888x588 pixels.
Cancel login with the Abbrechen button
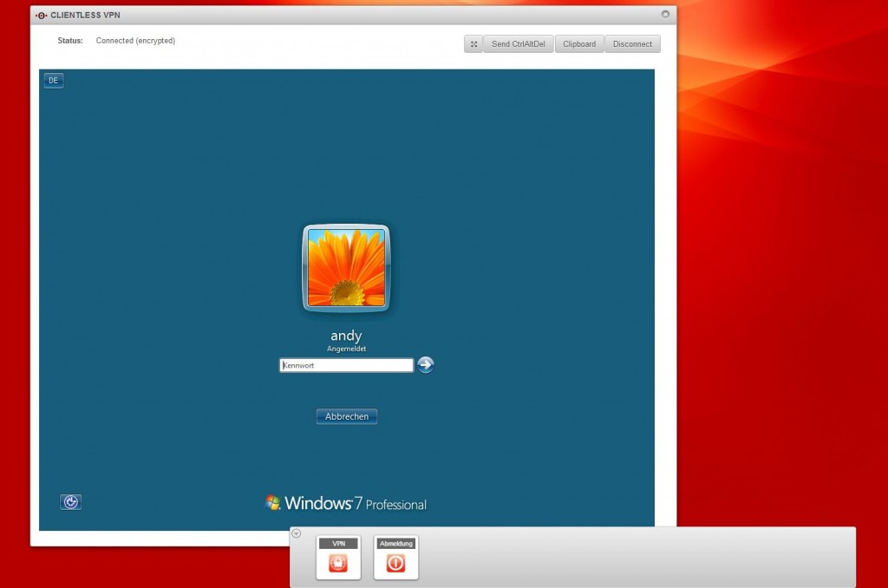(x=346, y=416)
